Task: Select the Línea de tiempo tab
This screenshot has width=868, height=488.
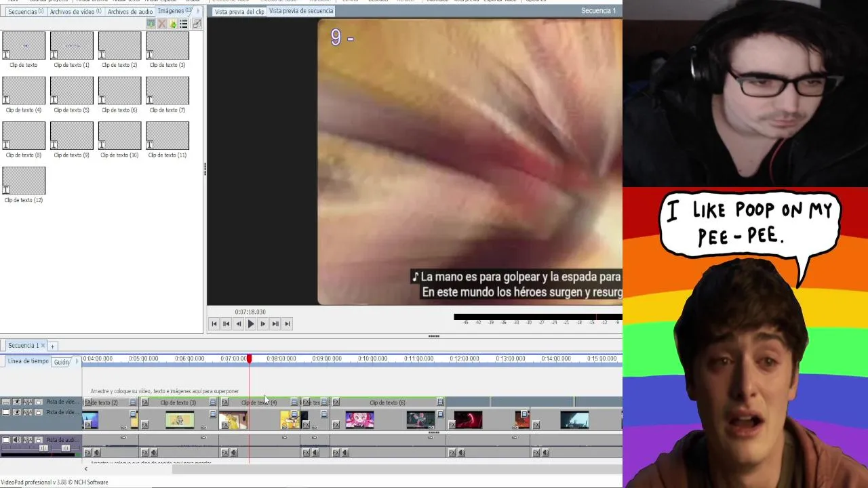Action: coord(28,361)
